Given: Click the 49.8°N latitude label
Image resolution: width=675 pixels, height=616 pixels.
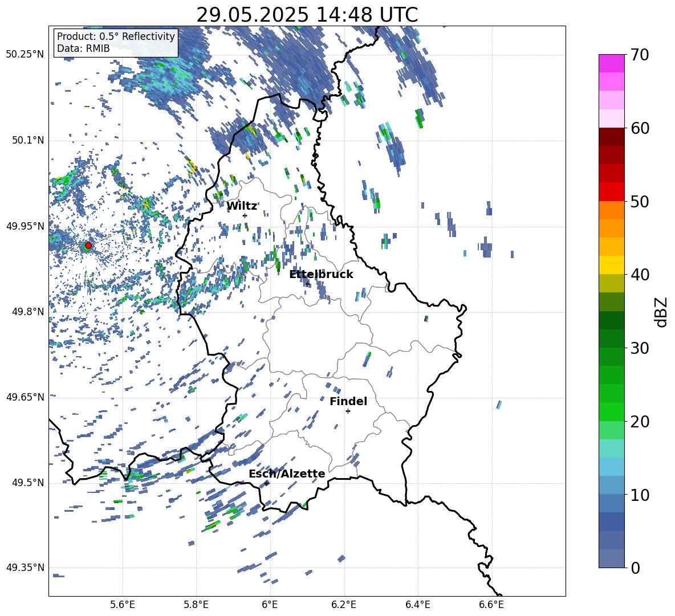Looking at the screenshot, I should point(27,312).
